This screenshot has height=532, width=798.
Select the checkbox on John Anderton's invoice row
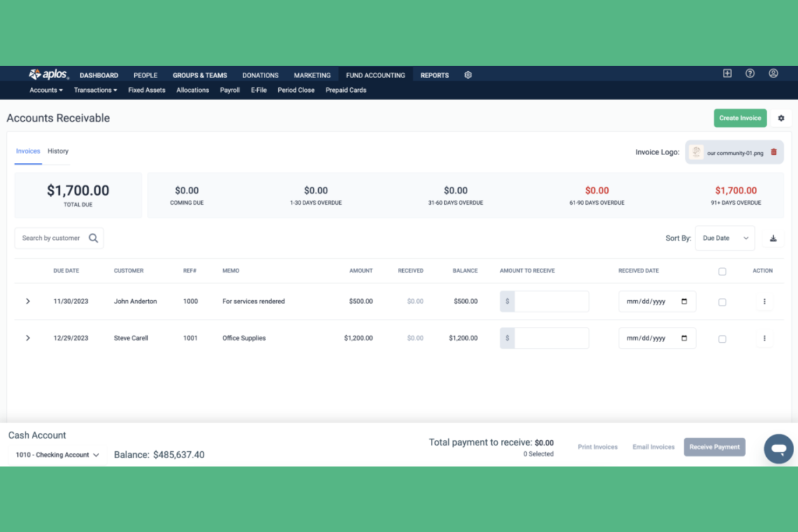pos(723,302)
